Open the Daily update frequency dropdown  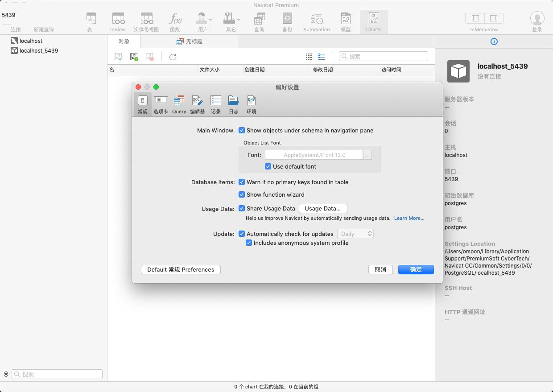click(x=355, y=234)
